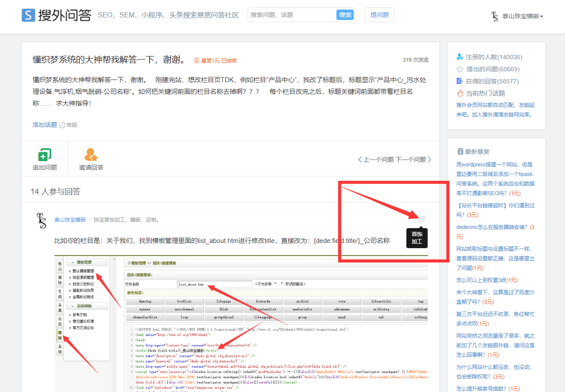Click the 已结束 status label
The image size is (565, 392).
[x=229, y=60]
